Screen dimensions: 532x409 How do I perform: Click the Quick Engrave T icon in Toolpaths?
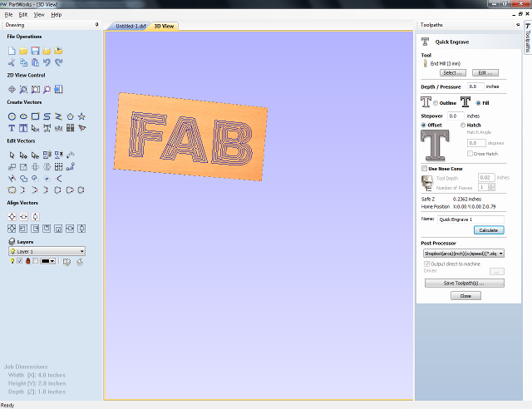(x=425, y=42)
